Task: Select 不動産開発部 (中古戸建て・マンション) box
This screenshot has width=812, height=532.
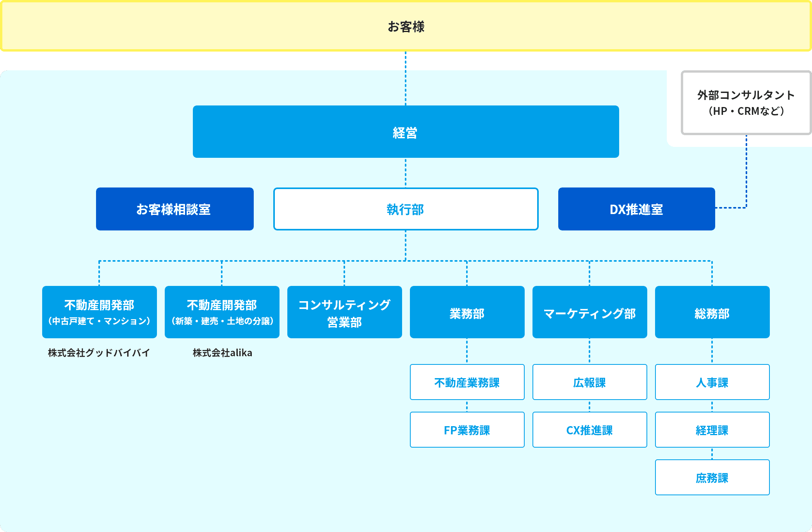Action: click(99, 312)
